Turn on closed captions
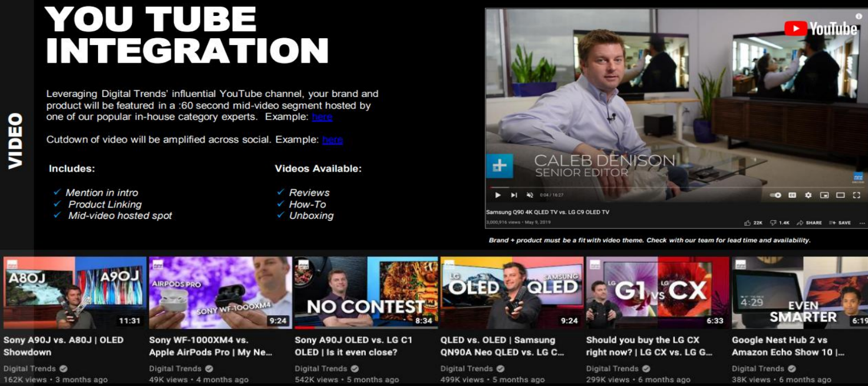The image size is (868, 386). tap(792, 195)
